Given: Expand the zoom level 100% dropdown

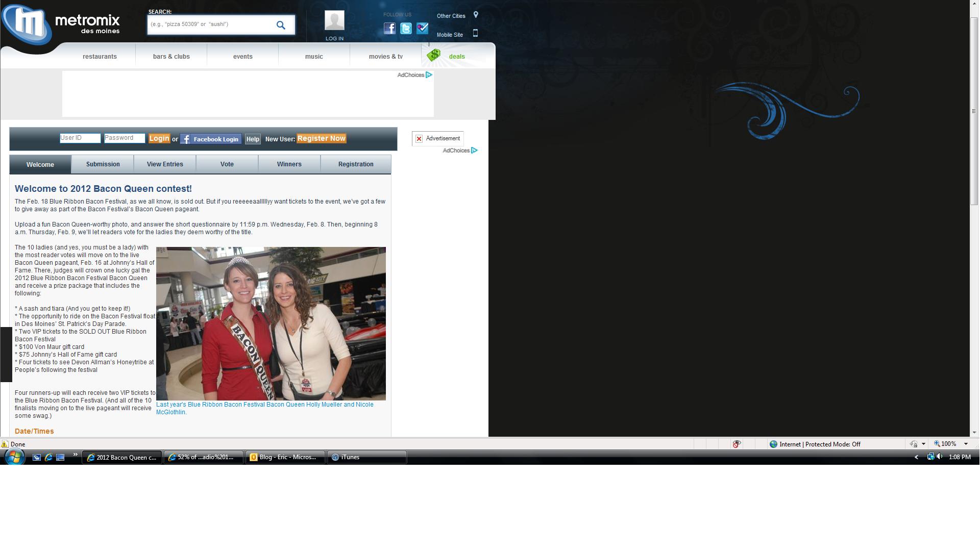Looking at the screenshot, I should [966, 444].
